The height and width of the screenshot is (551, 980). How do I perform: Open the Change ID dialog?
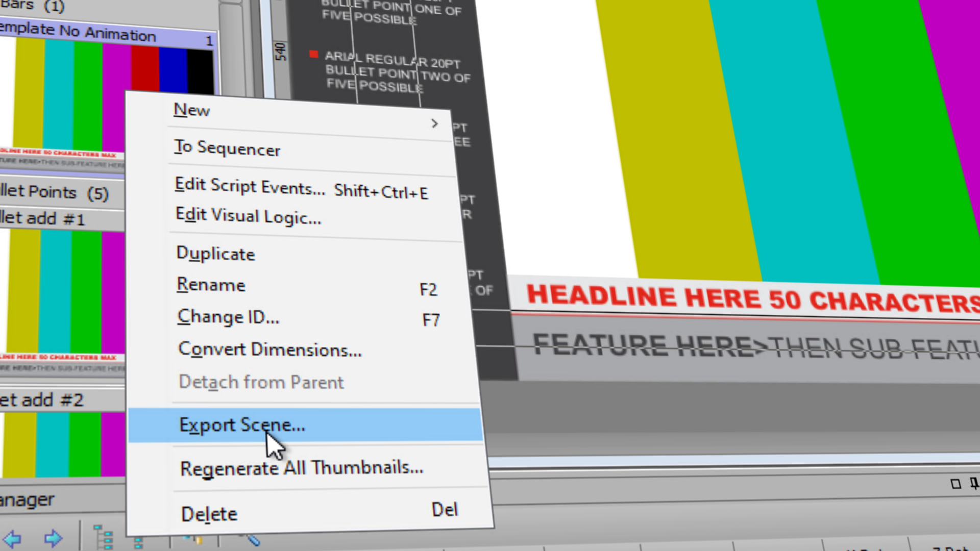click(x=228, y=316)
